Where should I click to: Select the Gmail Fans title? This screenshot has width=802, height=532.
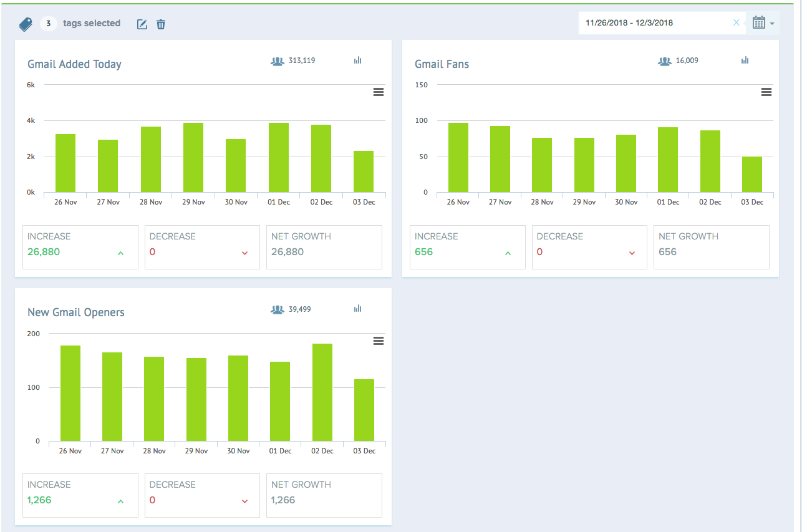click(442, 64)
